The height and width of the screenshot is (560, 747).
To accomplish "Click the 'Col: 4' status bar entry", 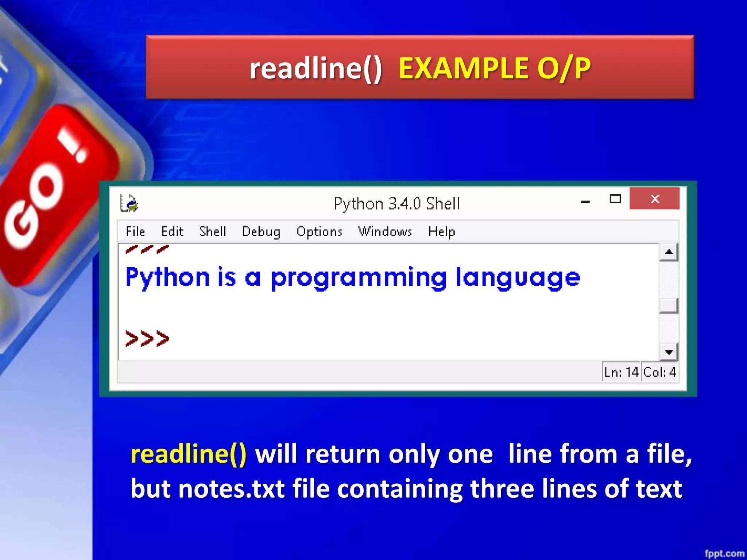I will [659, 372].
